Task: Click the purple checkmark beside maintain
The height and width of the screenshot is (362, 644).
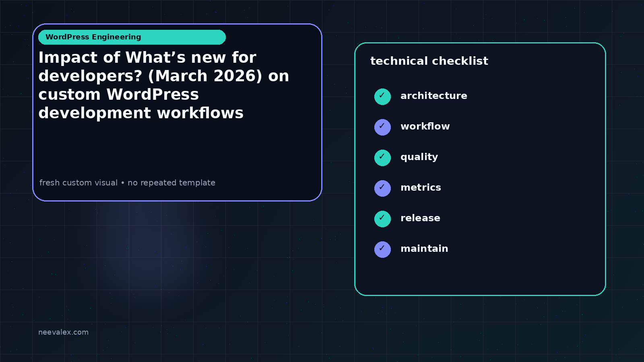Action: click(382, 249)
